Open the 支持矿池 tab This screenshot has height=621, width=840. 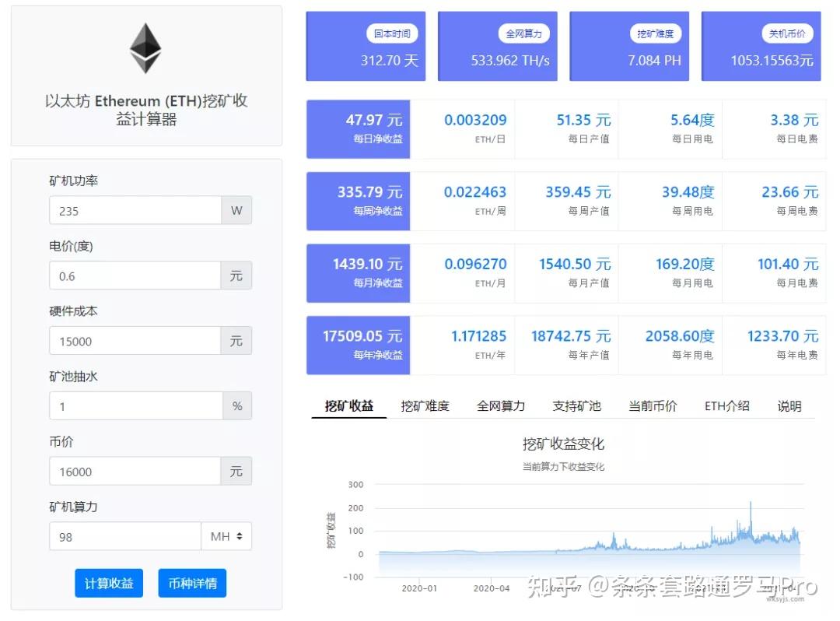(x=576, y=406)
